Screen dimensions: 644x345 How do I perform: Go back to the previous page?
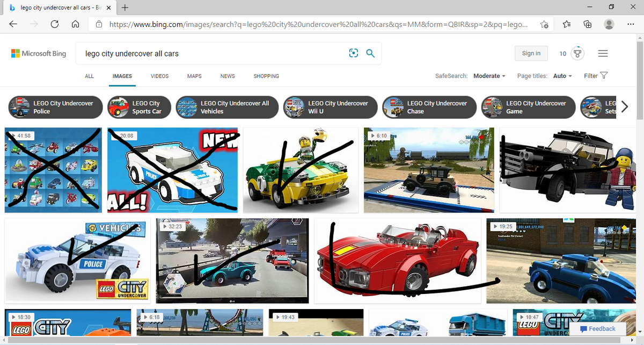[x=13, y=24]
